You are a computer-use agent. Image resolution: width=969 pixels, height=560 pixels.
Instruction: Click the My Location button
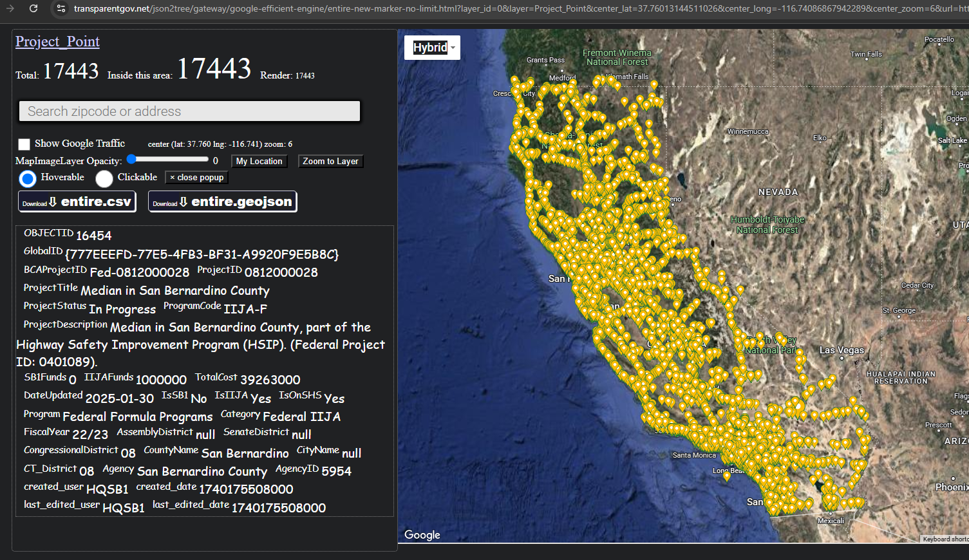click(259, 161)
